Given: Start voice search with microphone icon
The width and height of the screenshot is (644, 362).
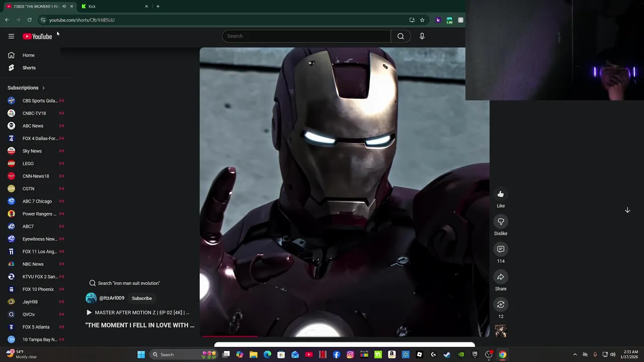Looking at the screenshot, I should (x=422, y=36).
